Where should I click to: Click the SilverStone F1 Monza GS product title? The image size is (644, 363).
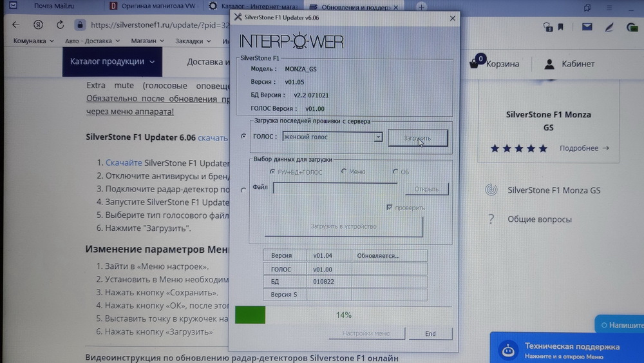coord(548,121)
